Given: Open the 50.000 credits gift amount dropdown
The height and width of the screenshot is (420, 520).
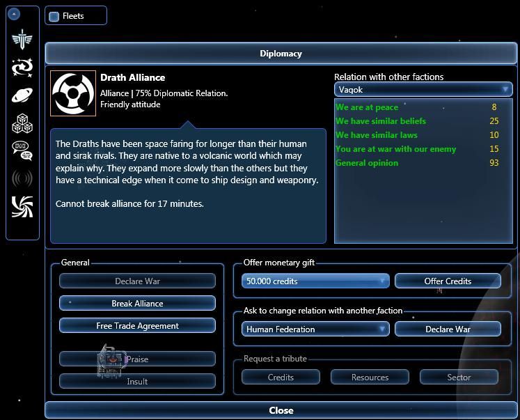Looking at the screenshot, I should [x=315, y=281].
